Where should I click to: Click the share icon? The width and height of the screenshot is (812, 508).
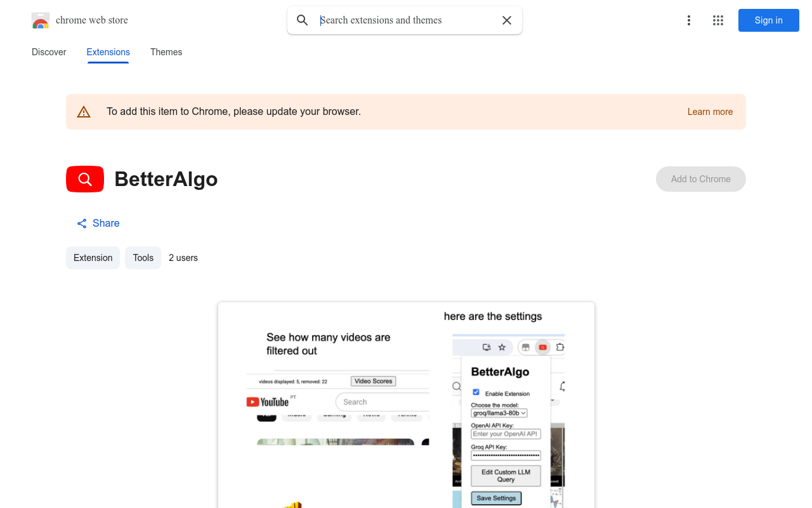(82, 224)
